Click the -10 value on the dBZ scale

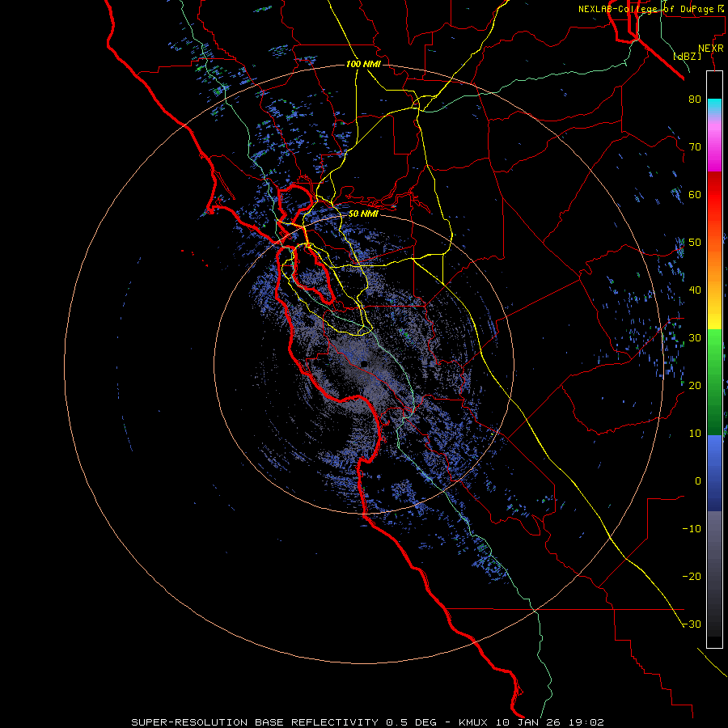coord(692,529)
